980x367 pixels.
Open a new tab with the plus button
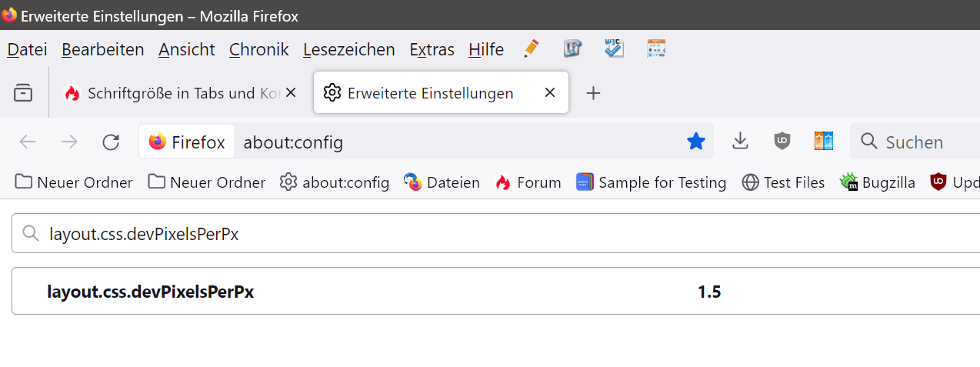coord(592,93)
